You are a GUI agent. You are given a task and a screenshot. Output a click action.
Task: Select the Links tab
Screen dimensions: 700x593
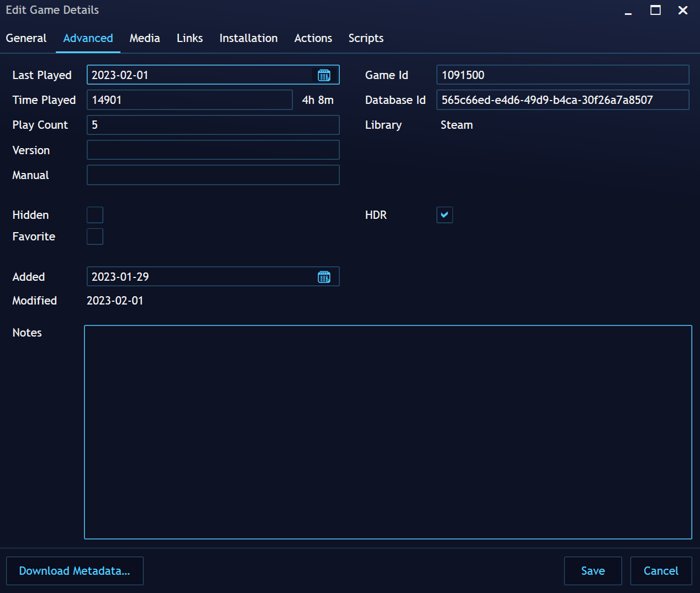(x=190, y=38)
